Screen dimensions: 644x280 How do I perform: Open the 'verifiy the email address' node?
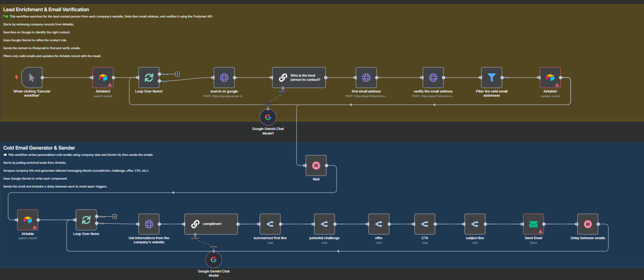(433, 77)
